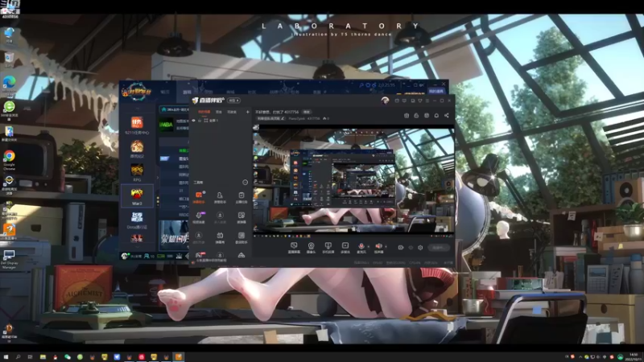Image resolution: width=644 pixels, height=362 pixels.
Task: Expand the speaker options arrow
Action: 386,246
